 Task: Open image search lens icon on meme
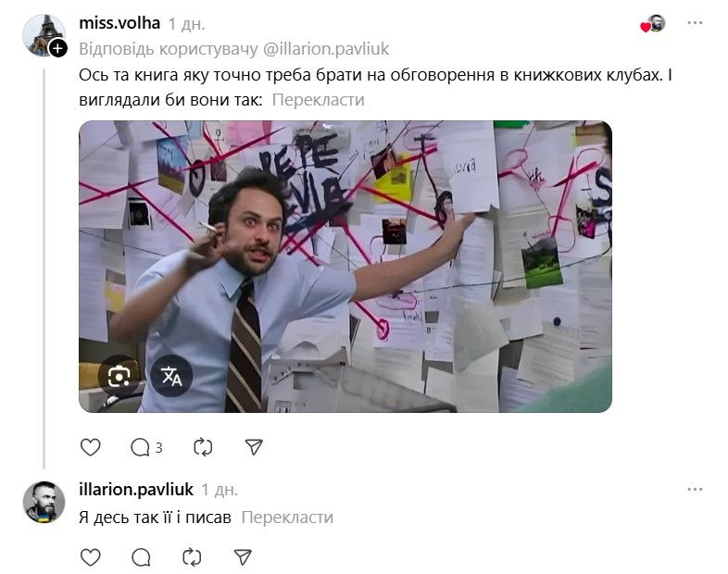pyautogui.click(x=119, y=376)
